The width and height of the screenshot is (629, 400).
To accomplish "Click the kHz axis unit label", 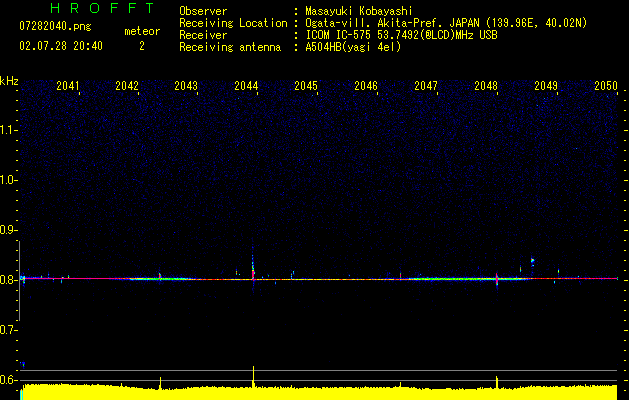I will (9, 81).
